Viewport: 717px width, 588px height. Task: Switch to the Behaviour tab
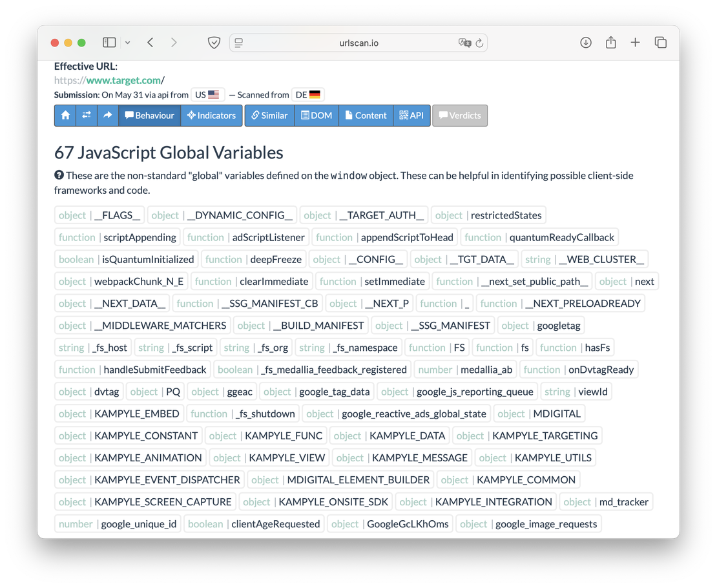click(x=149, y=115)
